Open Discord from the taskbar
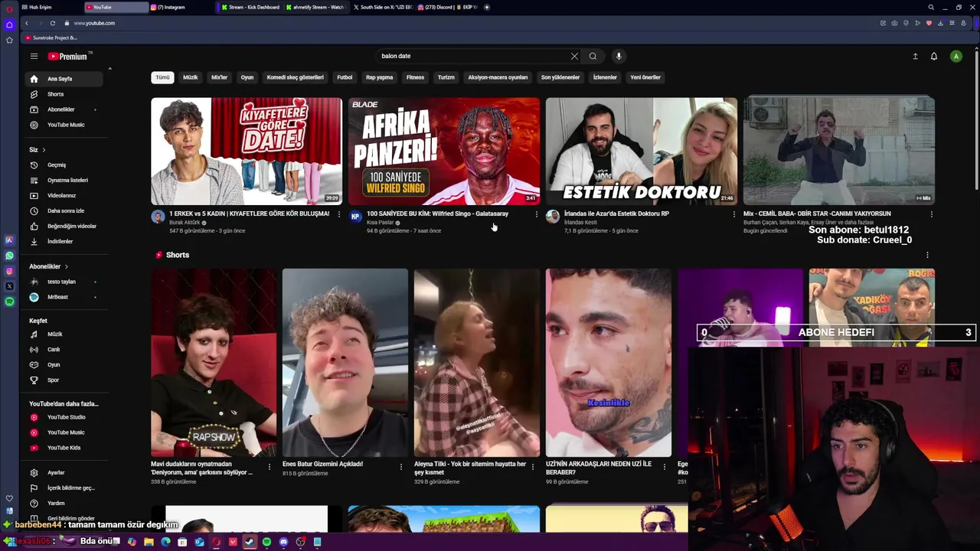980x551 pixels. coord(283,542)
